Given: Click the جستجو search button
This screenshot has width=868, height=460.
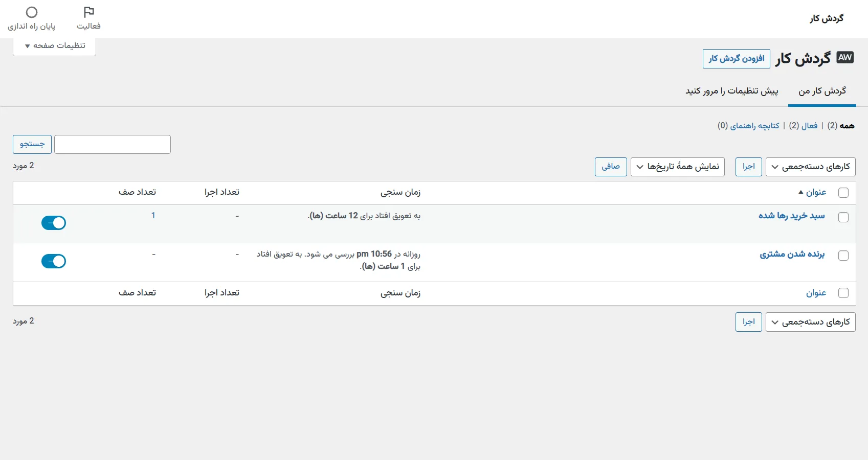Looking at the screenshot, I should point(32,144).
